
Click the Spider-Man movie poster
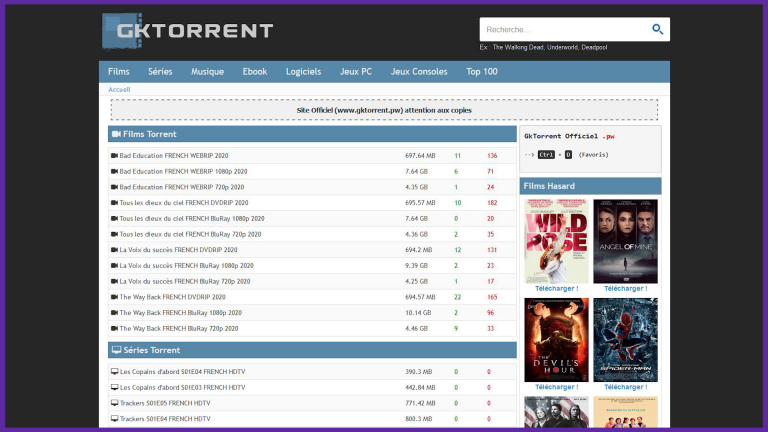pos(625,340)
